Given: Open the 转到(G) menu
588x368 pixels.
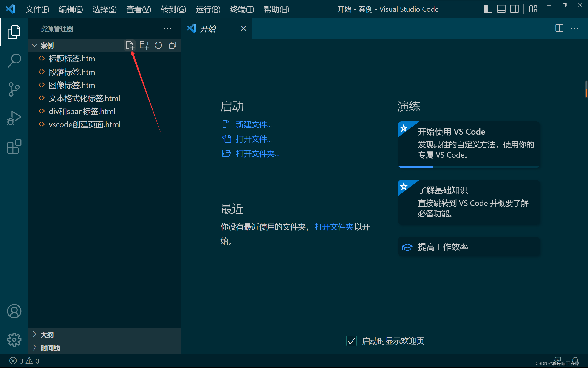Looking at the screenshot, I should (173, 9).
